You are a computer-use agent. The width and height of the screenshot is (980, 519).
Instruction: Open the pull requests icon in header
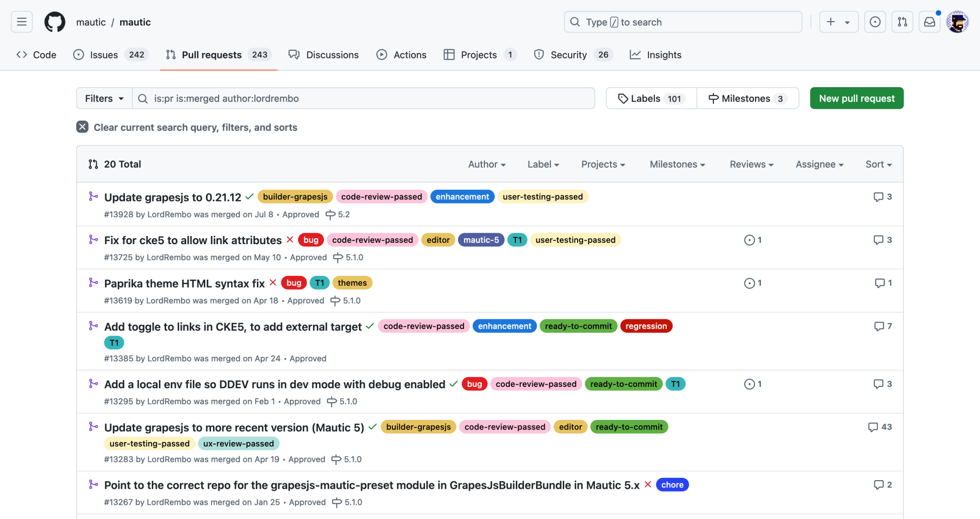902,22
